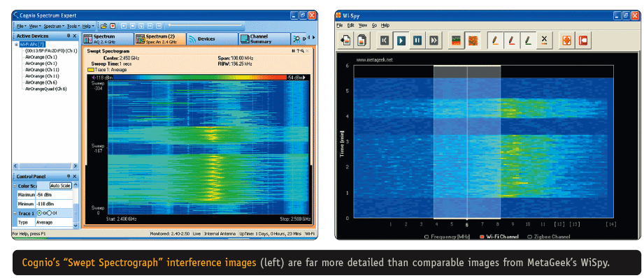Image resolution: width=644 pixels, height=278 pixels.
Task: Select the Wi-Fi Channel axis option in Wi-Spy
Action: pos(499,237)
